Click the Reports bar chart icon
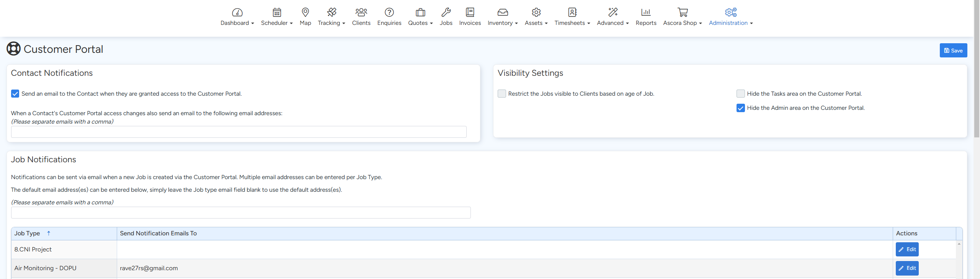The width and height of the screenshot is (980, 279). [646, 12]
